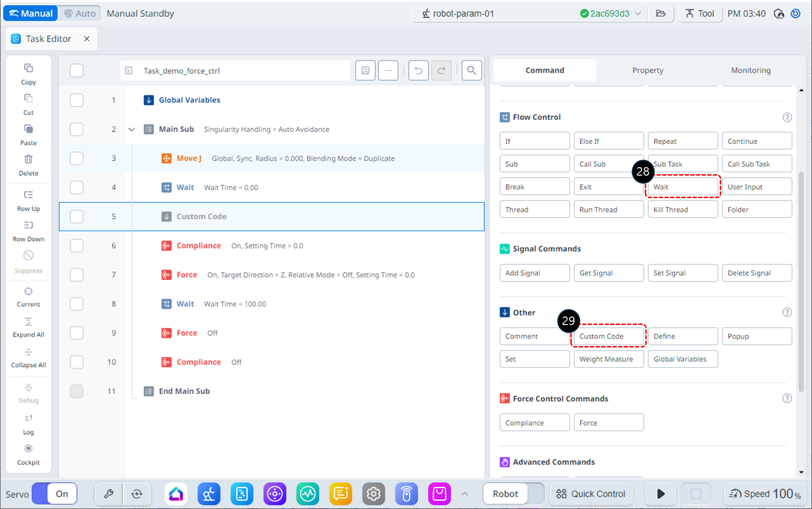Click the Weight Measure command button

click(x=608, y=359)
